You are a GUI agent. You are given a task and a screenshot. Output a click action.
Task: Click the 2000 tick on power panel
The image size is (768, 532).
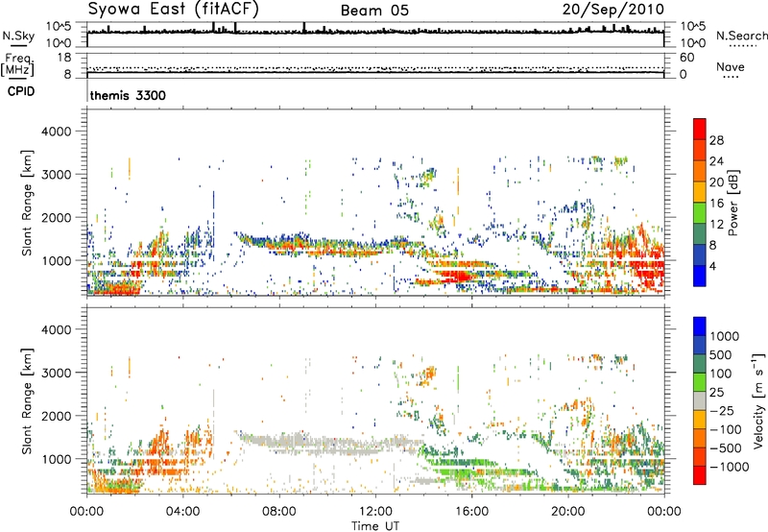(x=56, y=217)
